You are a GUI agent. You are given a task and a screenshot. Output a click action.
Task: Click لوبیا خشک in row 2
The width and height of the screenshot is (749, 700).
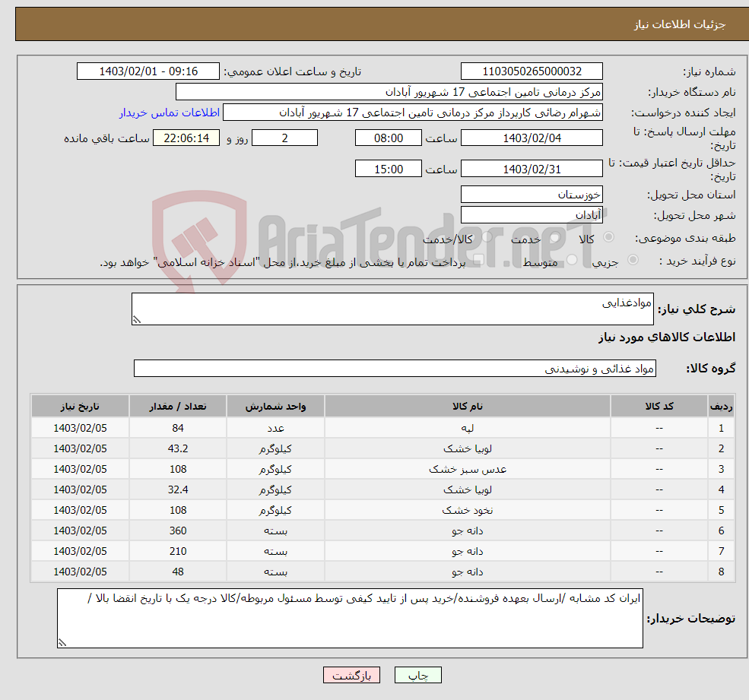(467, 448)
